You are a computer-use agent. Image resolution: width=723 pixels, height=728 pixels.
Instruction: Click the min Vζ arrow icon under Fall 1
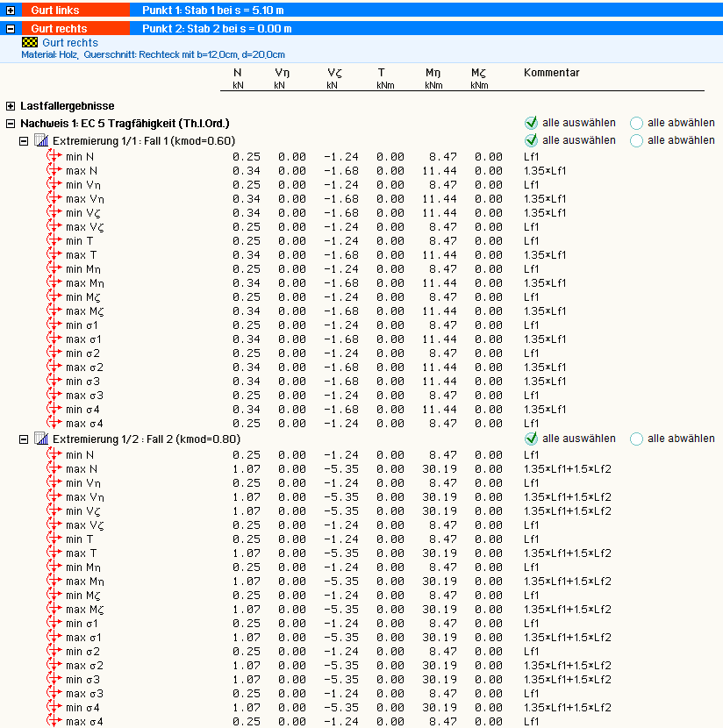(x=55, y=212)
